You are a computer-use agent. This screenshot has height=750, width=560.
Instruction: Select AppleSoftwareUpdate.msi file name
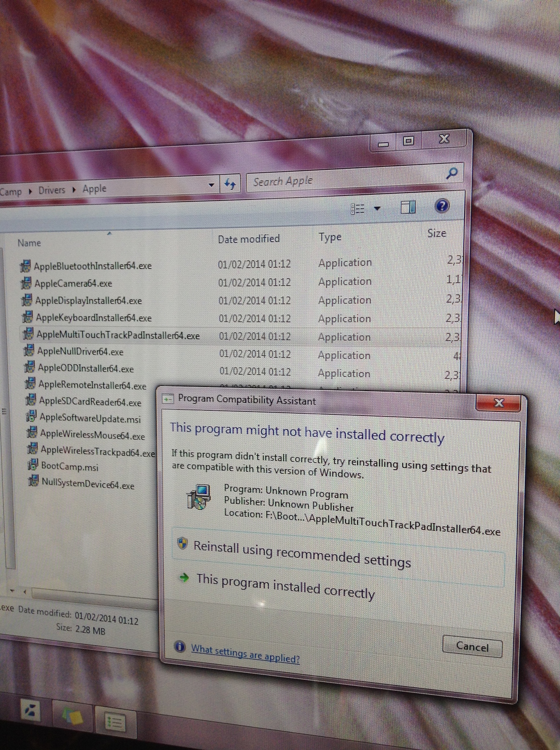click(x=90, y=418)
